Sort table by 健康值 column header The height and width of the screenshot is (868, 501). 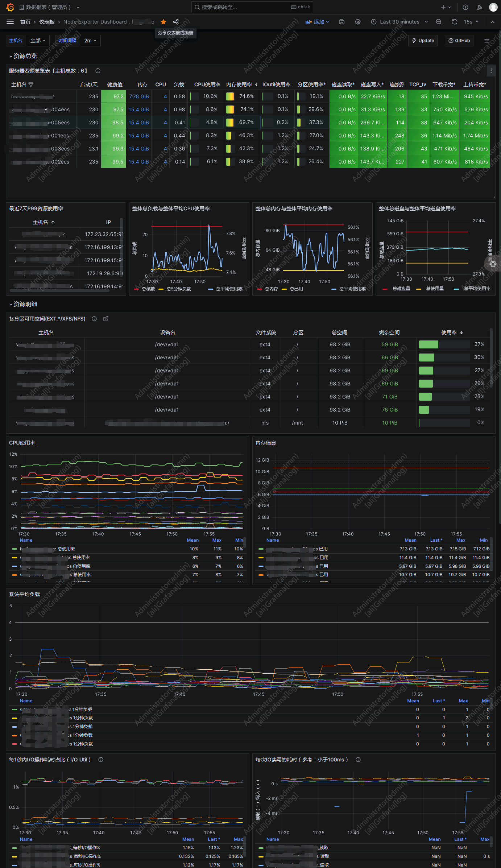(x=115, y=84)
